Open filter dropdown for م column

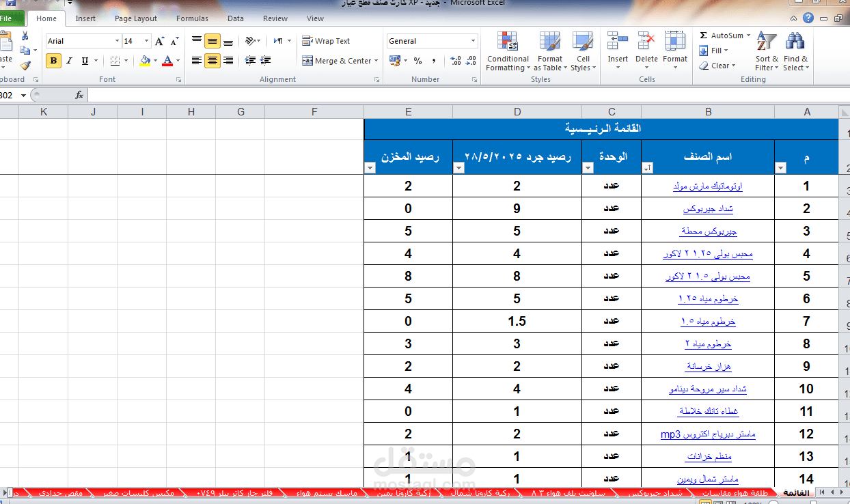click(781, 168)
